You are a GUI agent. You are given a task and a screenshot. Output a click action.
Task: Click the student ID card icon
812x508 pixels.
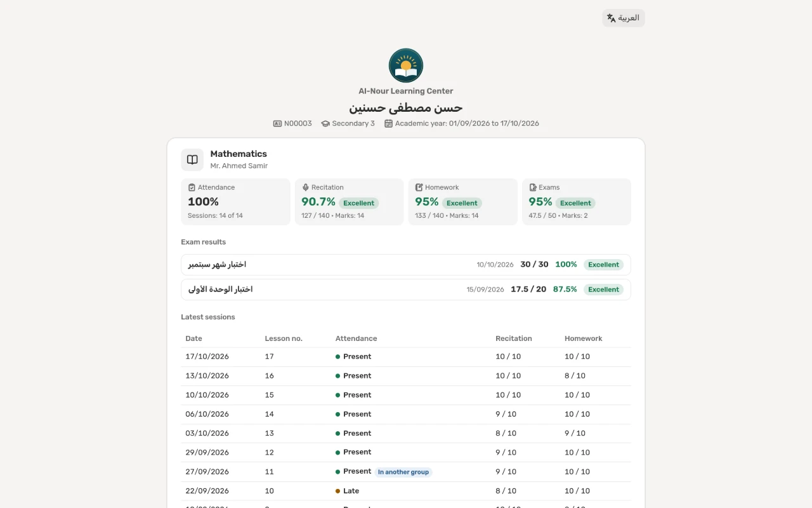277,123
